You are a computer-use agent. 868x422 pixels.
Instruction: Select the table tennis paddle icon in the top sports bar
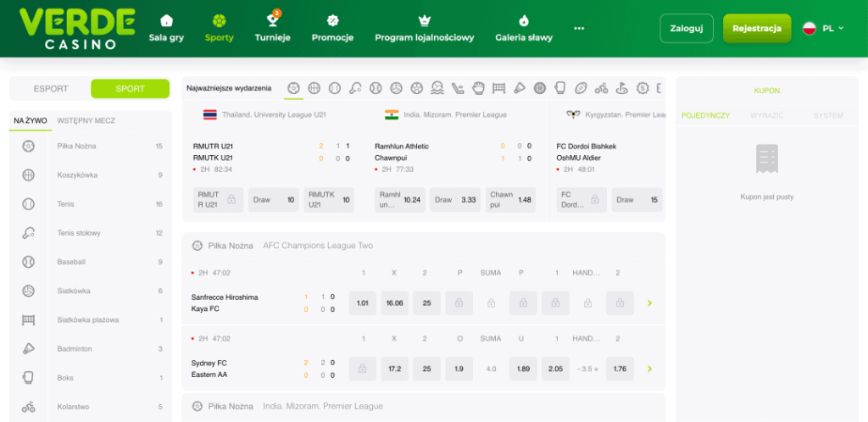pyautogui.click(x=355, y=88)
